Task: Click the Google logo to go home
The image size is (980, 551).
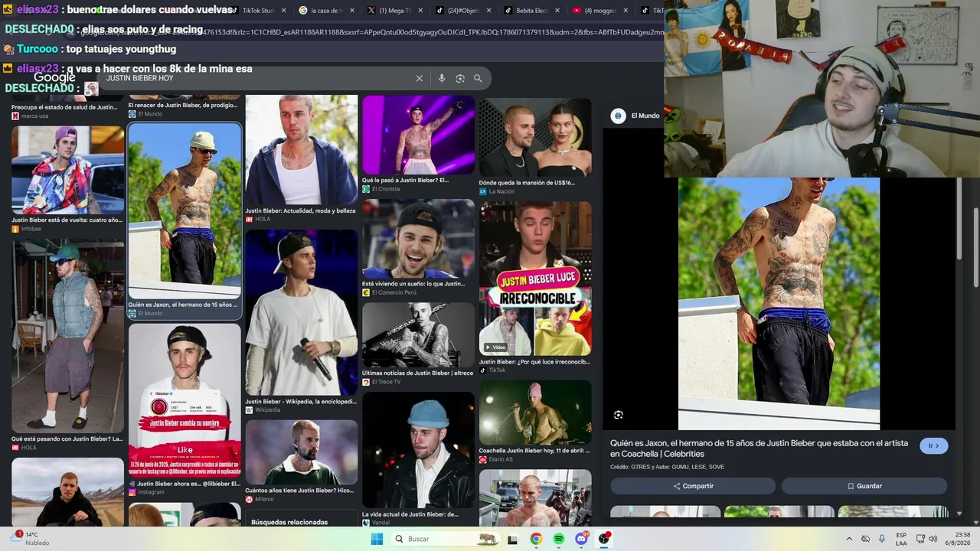Action: pyautogui.click(x=54, y=77)
